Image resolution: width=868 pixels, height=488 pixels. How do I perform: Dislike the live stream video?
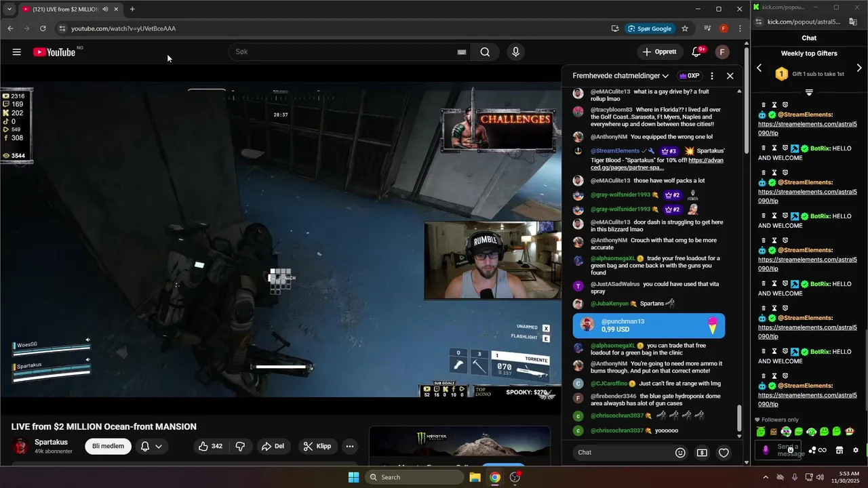click(x=240, y=446)
